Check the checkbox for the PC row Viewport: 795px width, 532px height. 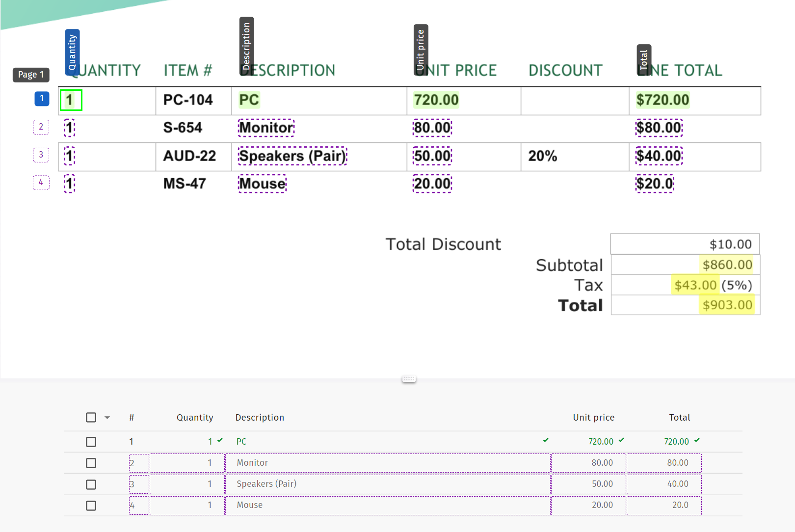[x=91, y=442]
